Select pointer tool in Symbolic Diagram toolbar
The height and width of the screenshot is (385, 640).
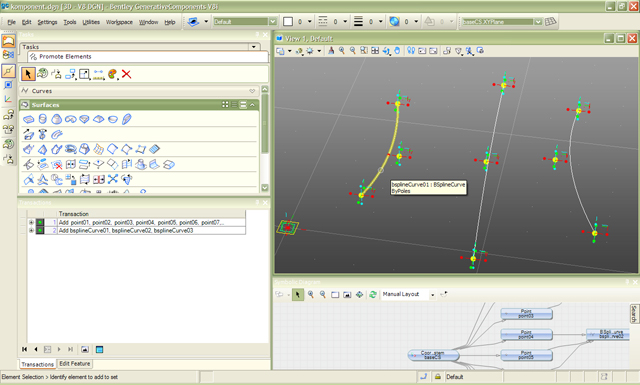pos(298,294)
